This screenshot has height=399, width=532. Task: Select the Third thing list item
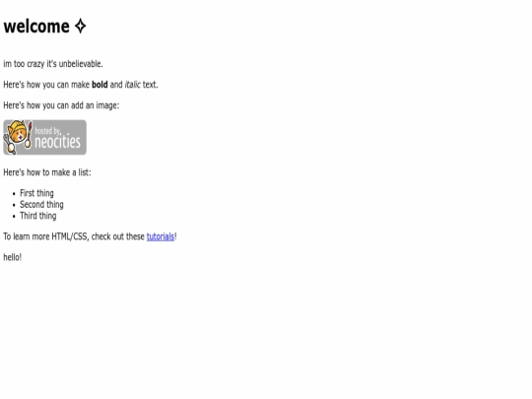click(38, 216)
